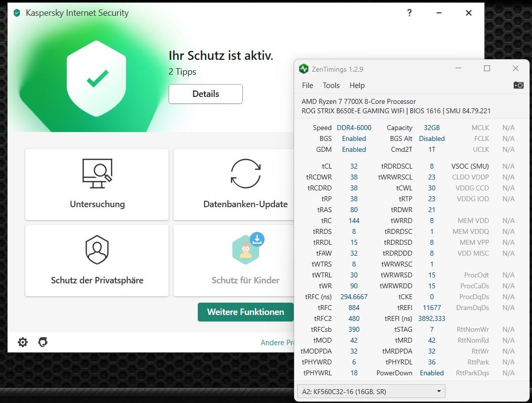Screen dimensions: 532x403
Task: Open the Datenbanken-Update tile label
Action: [246, 204]
